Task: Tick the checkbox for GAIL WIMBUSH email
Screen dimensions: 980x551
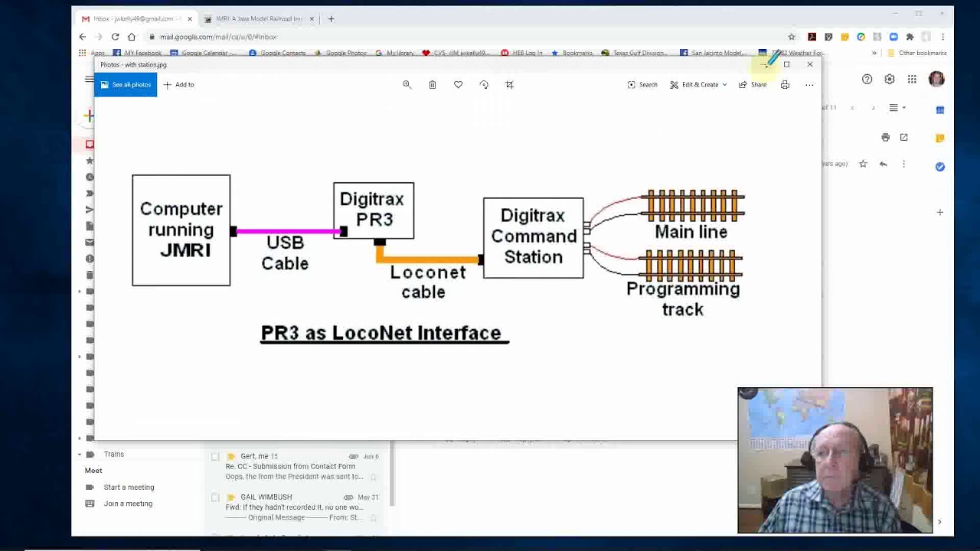Action: pos(215,497)
